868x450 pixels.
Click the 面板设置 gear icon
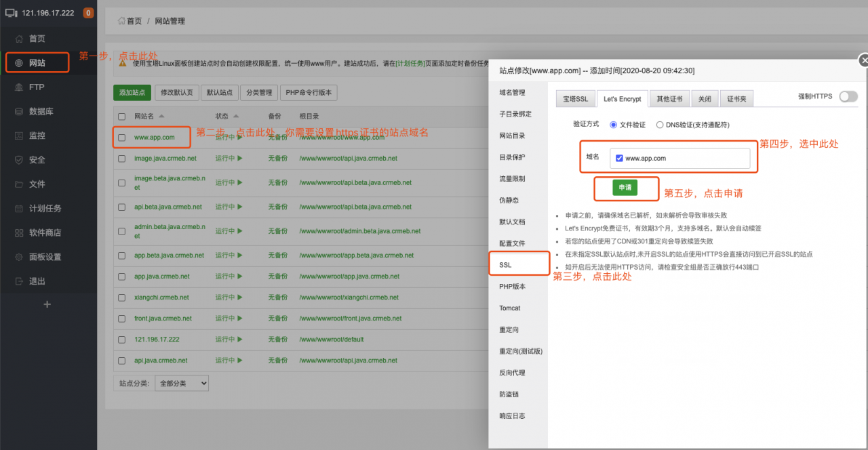pyautogui.click(x=19, y=257)
